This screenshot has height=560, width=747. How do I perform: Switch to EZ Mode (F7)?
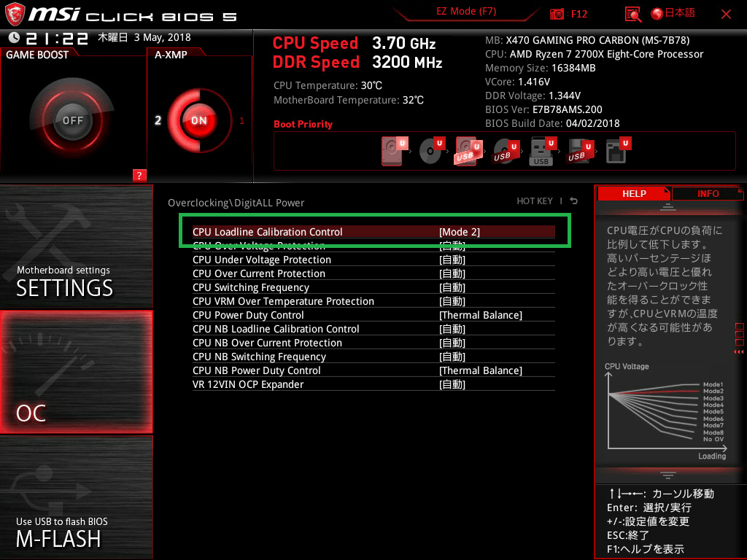[466, 12]
